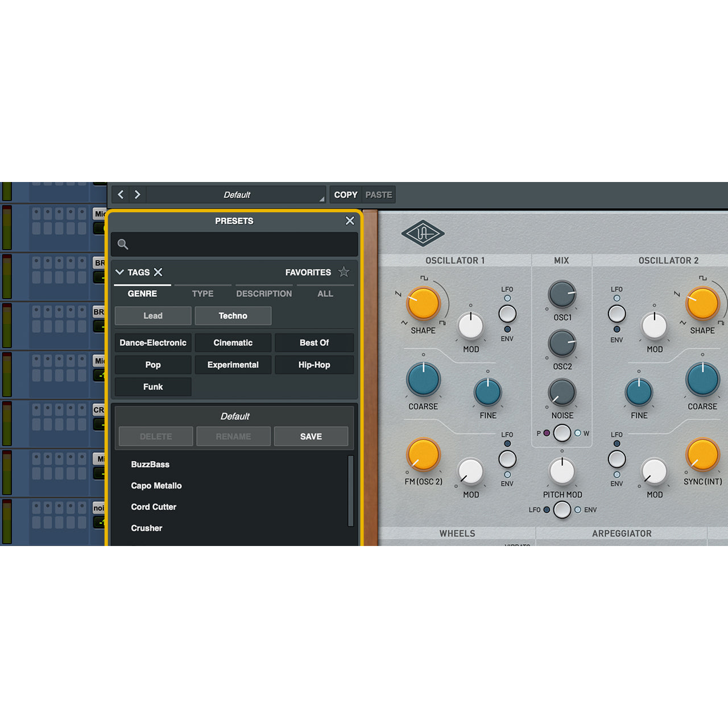The width and height of the screenshot is (728, 728).
Task: Copy plugin settings with COPY button
Action: [x=345, y=195]
